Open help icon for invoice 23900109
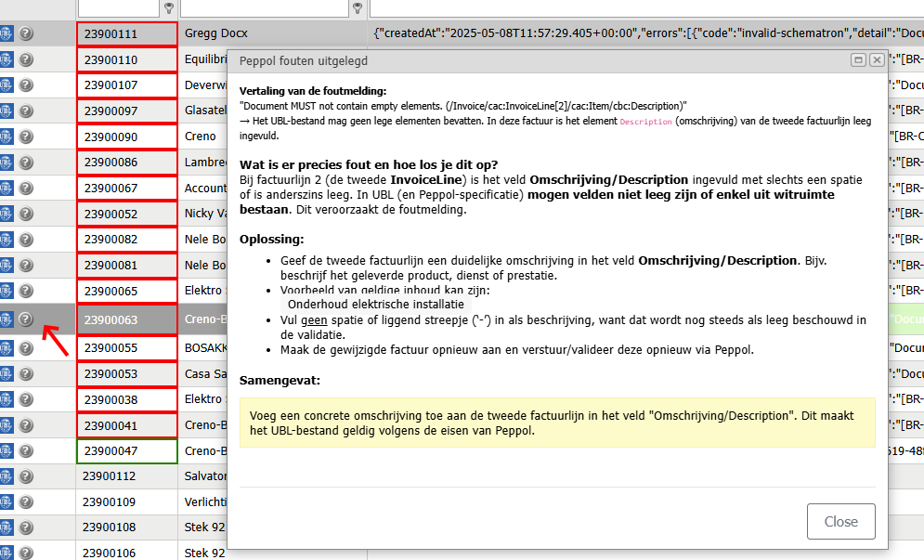This screenshot has width=924, height=560. 25,502
